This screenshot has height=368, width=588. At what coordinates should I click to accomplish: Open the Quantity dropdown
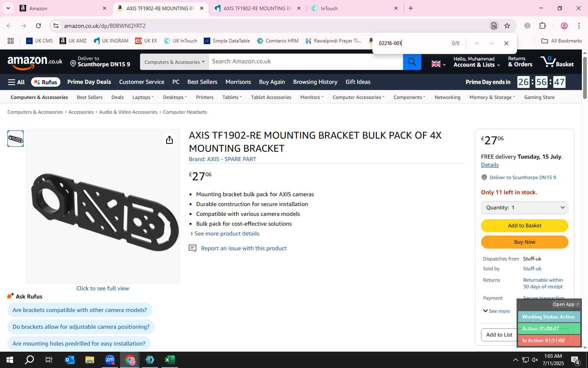click(524, 208)
